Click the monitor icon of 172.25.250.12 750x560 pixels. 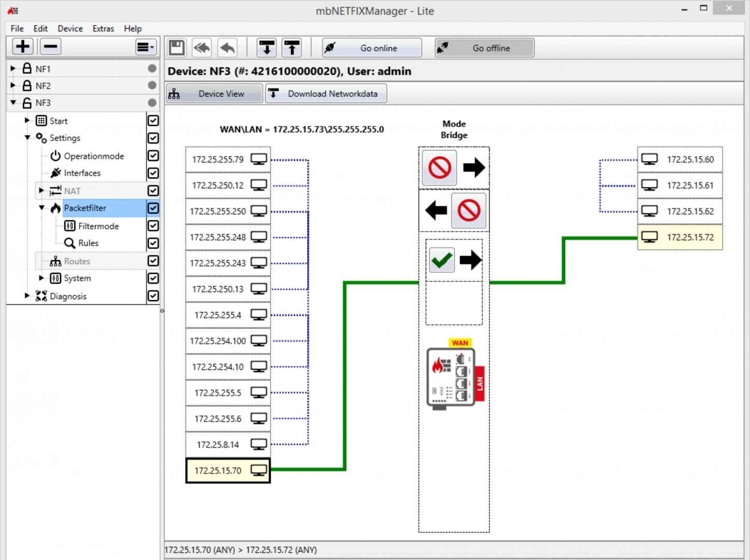click(x=259, y=185)
